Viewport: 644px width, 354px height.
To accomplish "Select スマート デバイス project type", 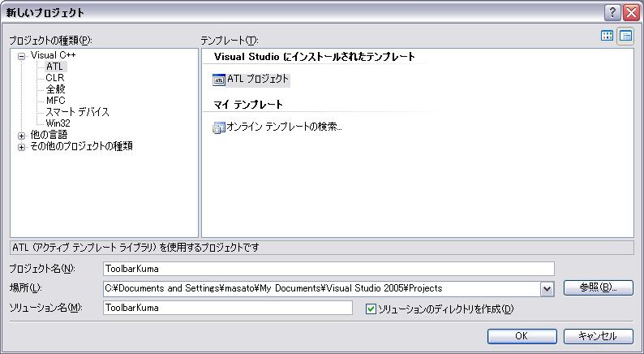I will click(77, 112).
